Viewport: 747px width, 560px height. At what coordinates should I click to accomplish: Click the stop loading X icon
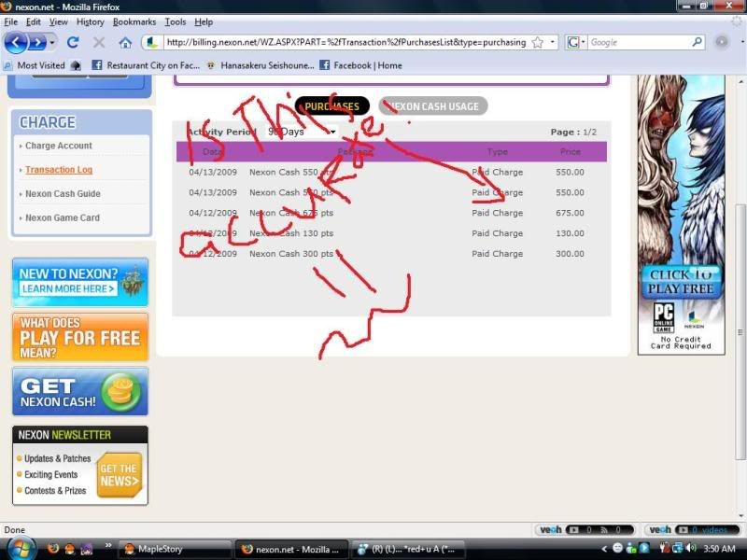pos(99,42)
